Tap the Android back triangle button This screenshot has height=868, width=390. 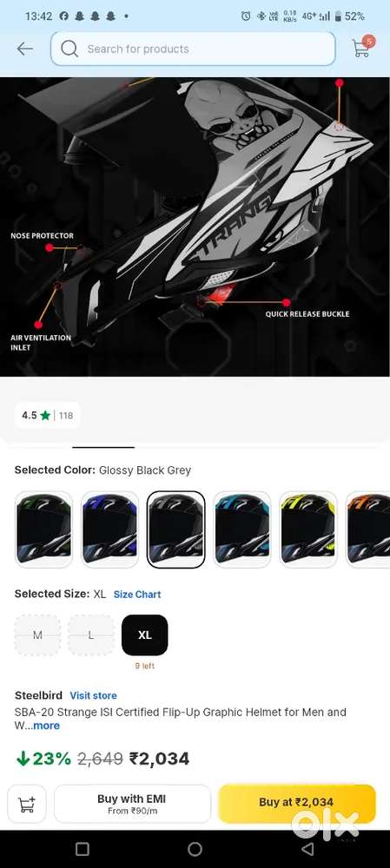[308, 849]
